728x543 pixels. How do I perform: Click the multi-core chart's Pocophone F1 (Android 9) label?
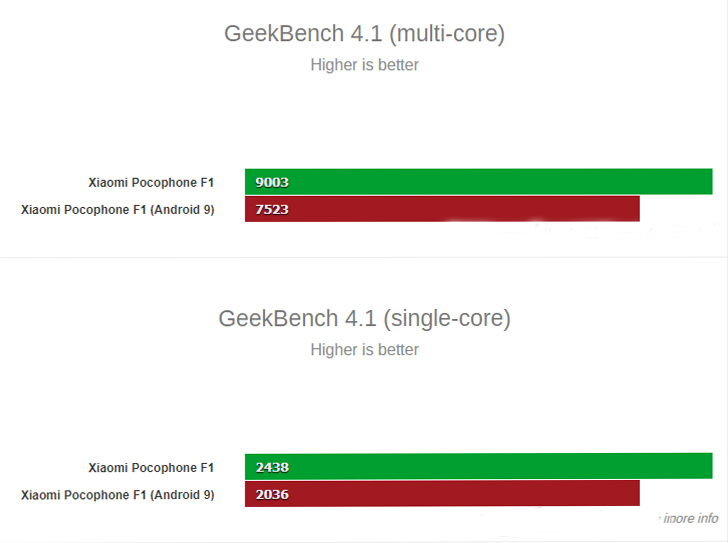118,210
